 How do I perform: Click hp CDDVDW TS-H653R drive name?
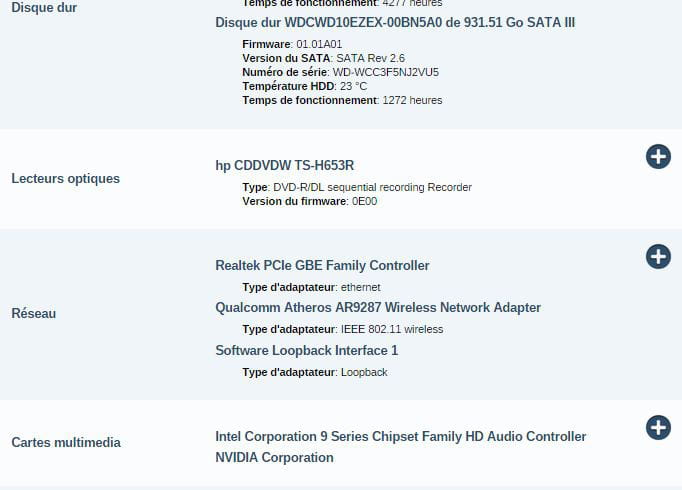click(285, 166)
